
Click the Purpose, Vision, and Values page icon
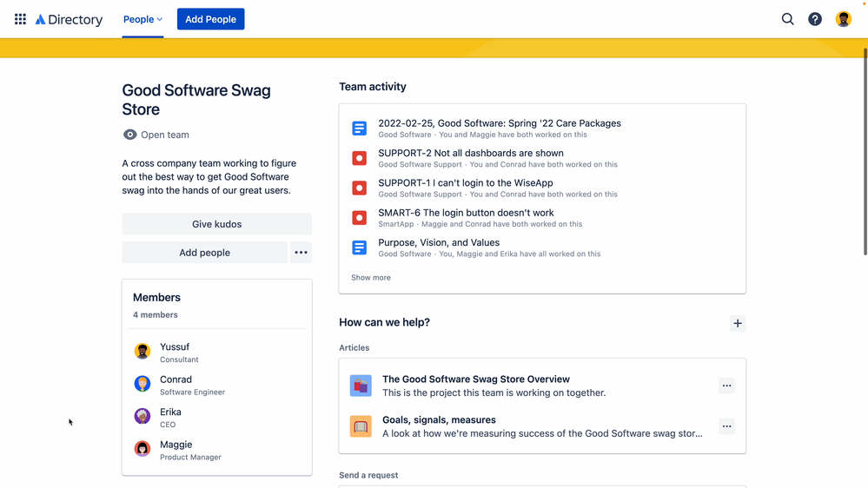(x=359, y=247)
